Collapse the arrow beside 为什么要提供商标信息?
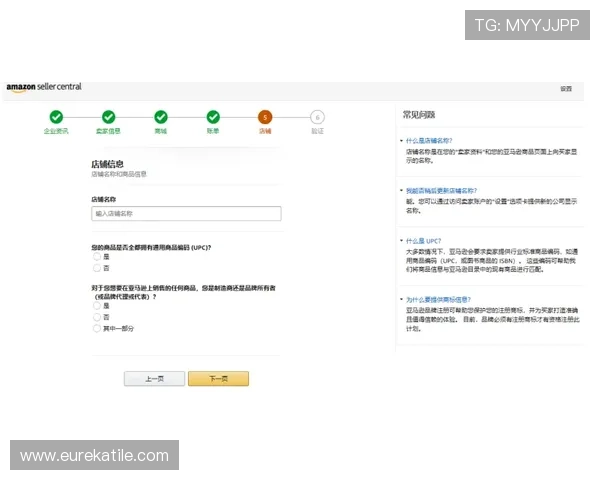This screenshot has width=600, height=480. tap(401, 299)
